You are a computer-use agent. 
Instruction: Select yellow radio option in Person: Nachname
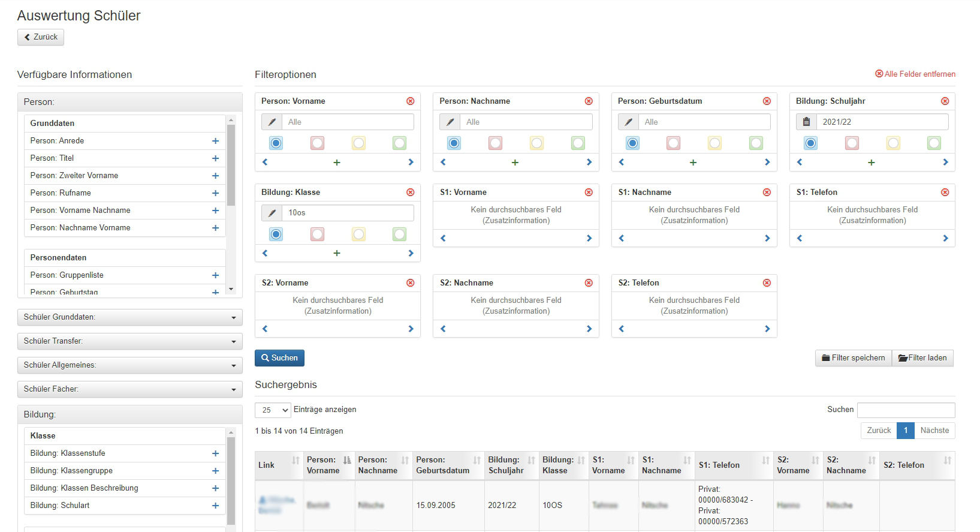click(536, 143)
